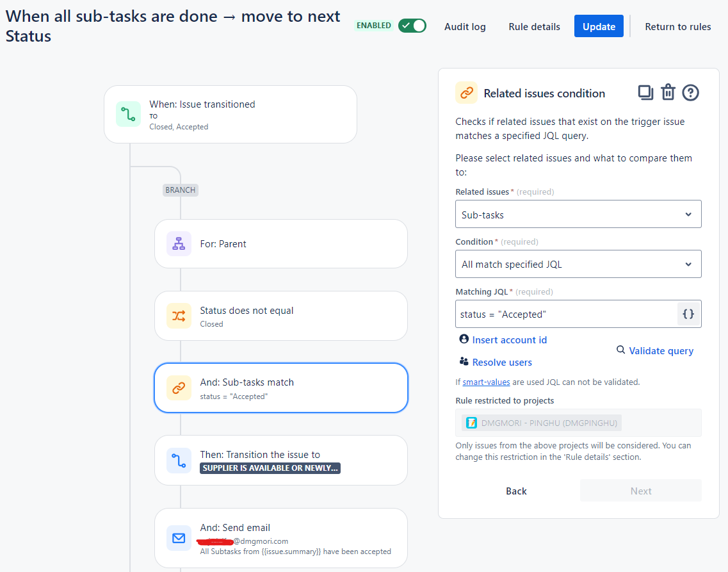
Task: Duplicate the Related issues condition component
Action: [x=645, y=93]
